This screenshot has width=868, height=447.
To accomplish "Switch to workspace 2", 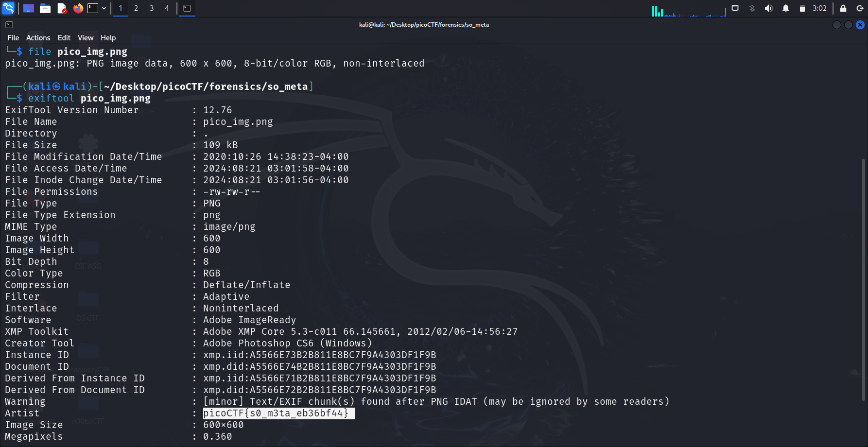I will pyautogui.click(x=136, y=8).
